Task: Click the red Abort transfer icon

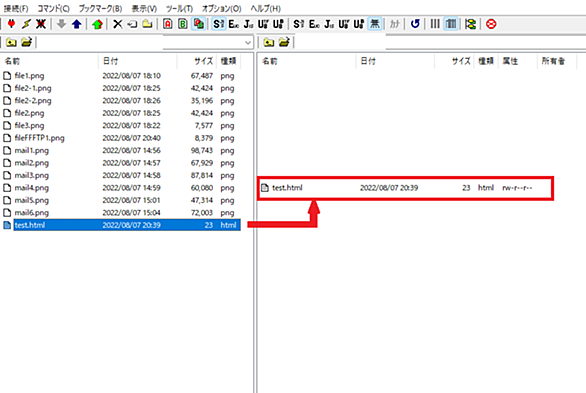Action: click(x=491, y=24)
